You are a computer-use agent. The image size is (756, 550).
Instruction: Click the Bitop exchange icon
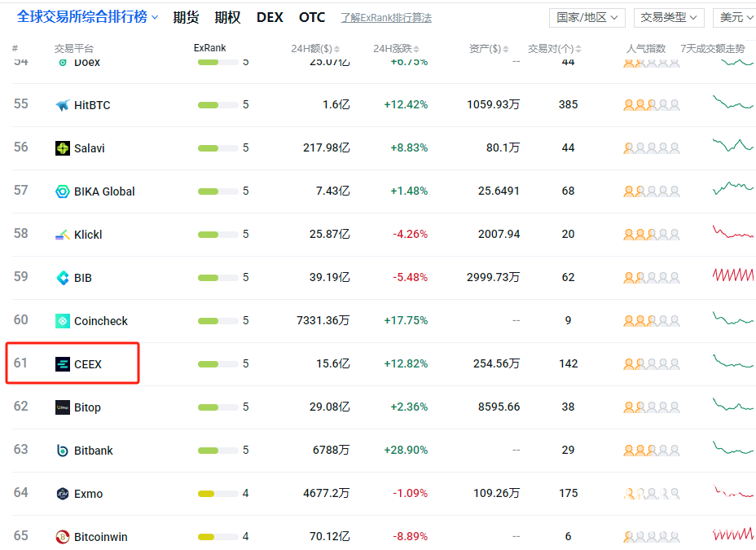[64, 407]
